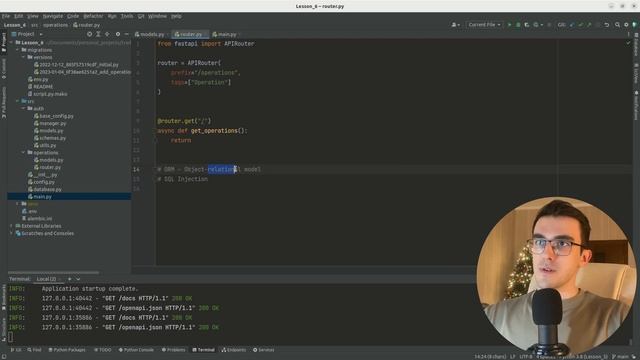The width and height of the screenshot is (640, 360).
Task: Click the Git update project arrow icon
Action: coord(572,25)
